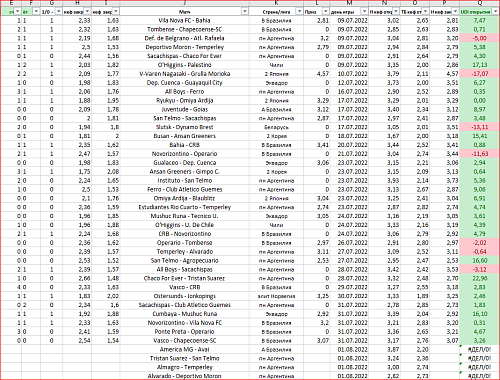
Task: Select the cell Juventude - Goias
Action: [x=184, y=109]
